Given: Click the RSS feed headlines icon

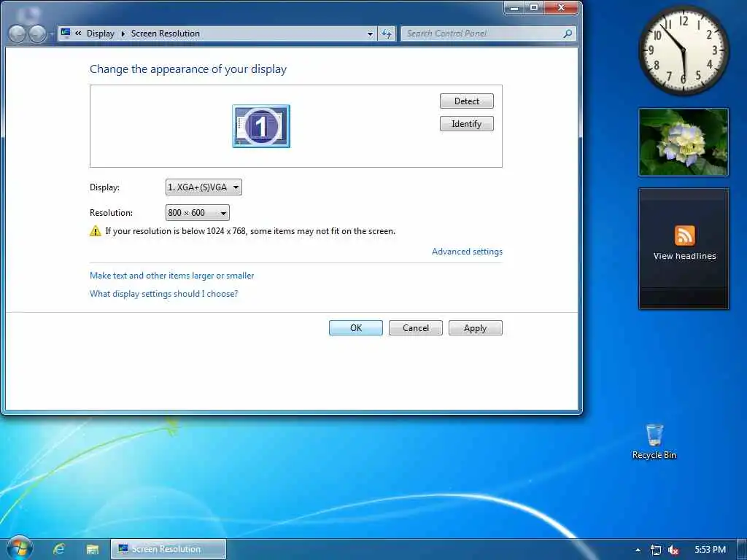Looking at the screenshot, I should (x=684, y=236).
